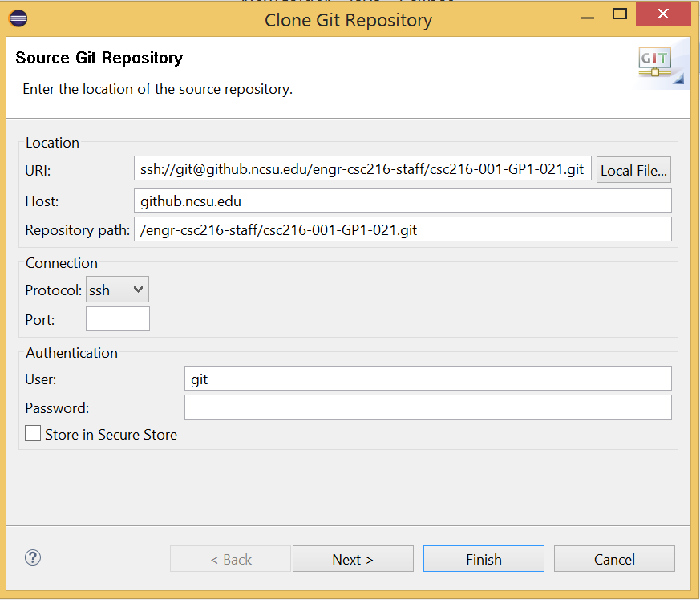The image size is (700, 600).
Task: Select the Source Git Repository heading
Action: (x=99, y=59)
